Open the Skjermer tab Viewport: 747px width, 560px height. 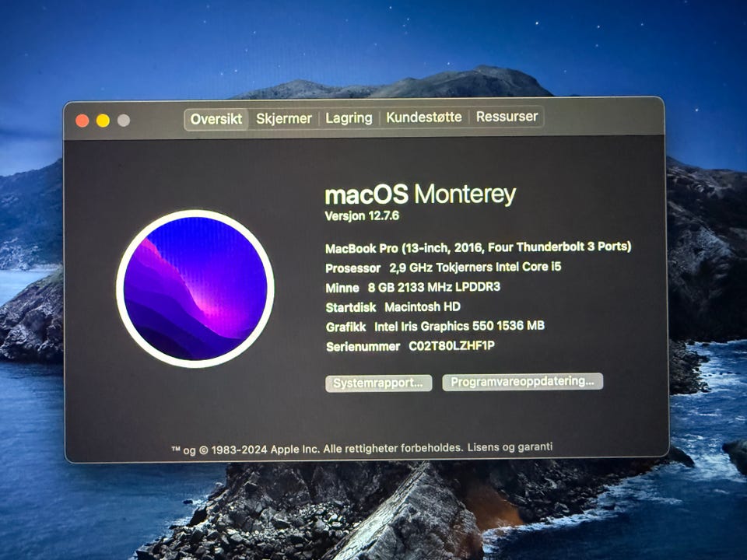click(x=283, y=118)
